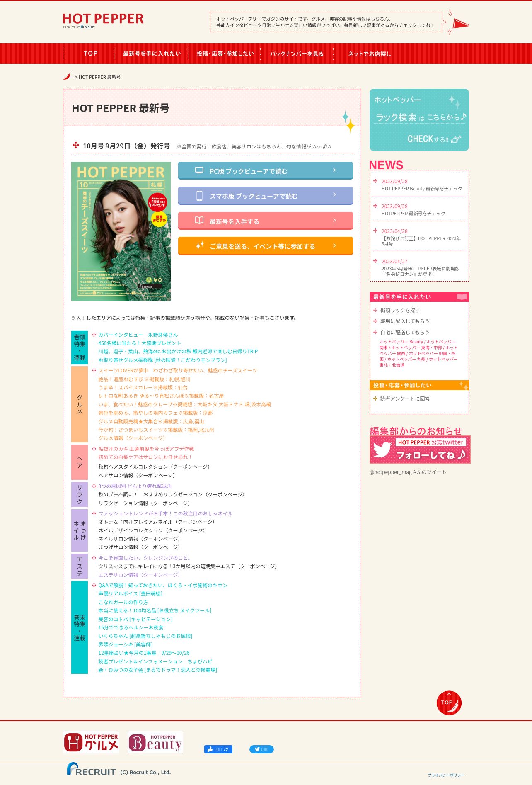Open うま辛！スパイスカレー article
The width and height of the screenshot is (532, 785).
pos(143,387)
